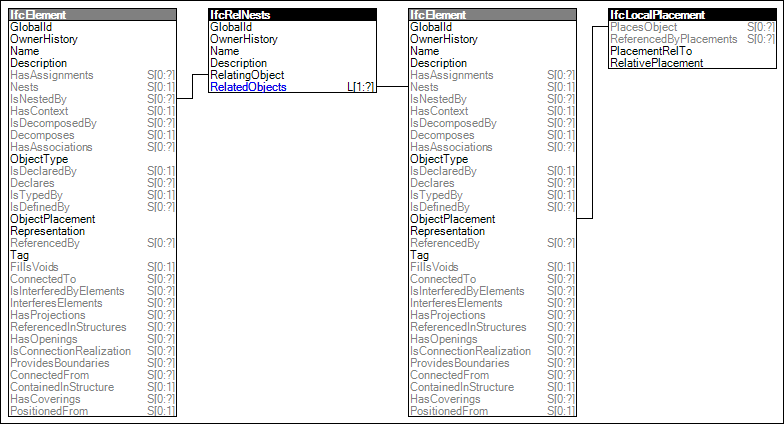Image resolution: width=784 pixels, height=424 pixels.
Task: Click the IfcRelNests entity header
Action: [292, 15]
